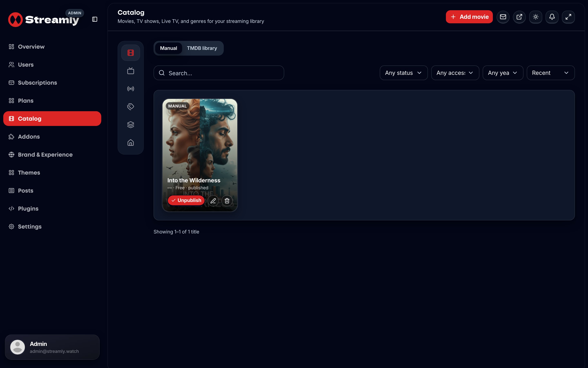The width and height of the screenshot is (588, 368).
Task: Edit Into the Wilderness with pencil icon
Action: [x=213, y=201]
